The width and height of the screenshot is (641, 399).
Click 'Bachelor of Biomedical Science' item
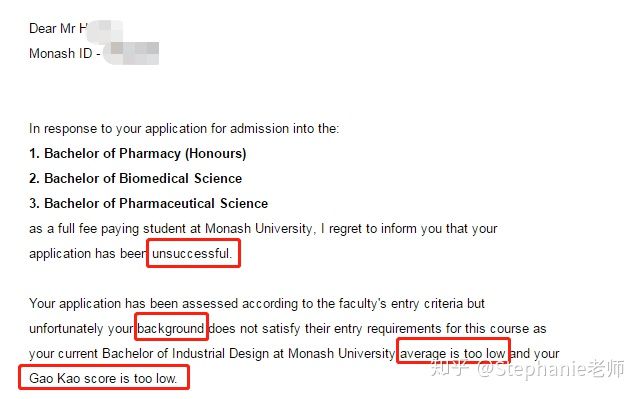pyautogui.click(x=135, y=179)
